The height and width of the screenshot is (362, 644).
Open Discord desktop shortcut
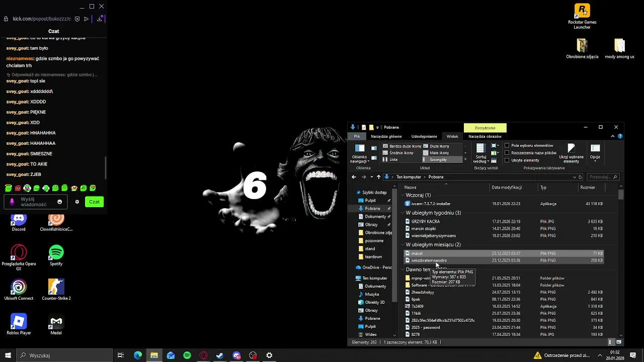[19, 222]
